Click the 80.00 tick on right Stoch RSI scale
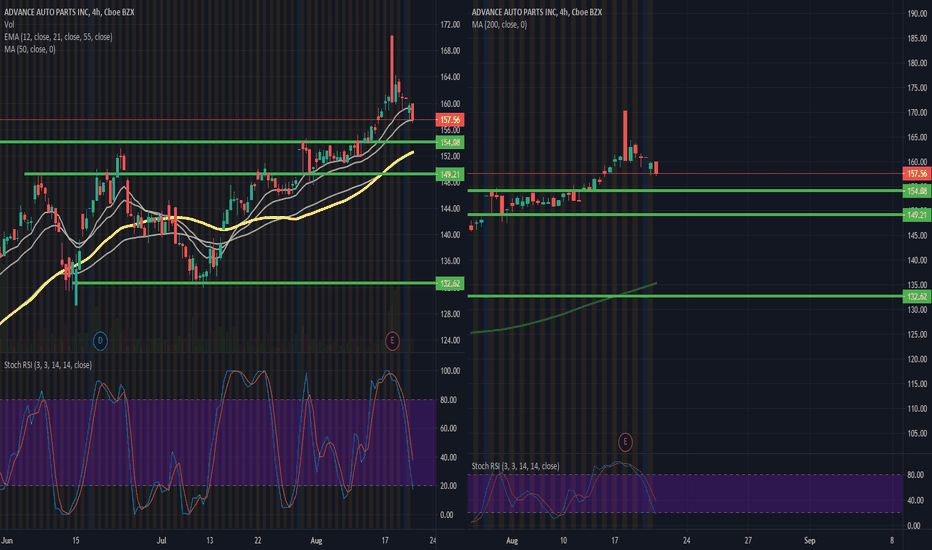Viewport: 932px width, 550px height. click(x=914, y=475)
